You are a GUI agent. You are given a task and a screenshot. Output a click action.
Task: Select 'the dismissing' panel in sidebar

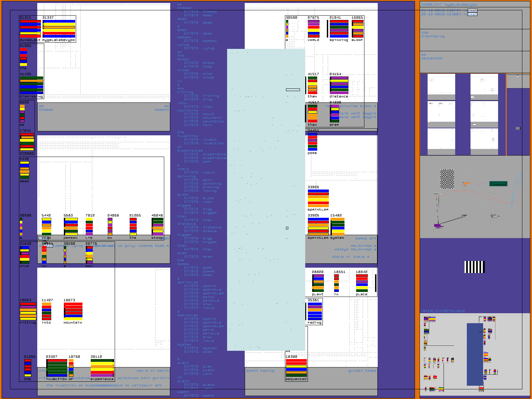click(x=474, y=40)
